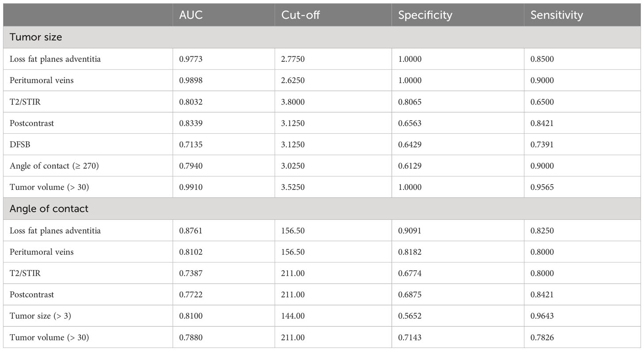644x351 pixels.
Task: Select the Angle of contact section row
Action: pyautogui.click(x=49, y=209)
